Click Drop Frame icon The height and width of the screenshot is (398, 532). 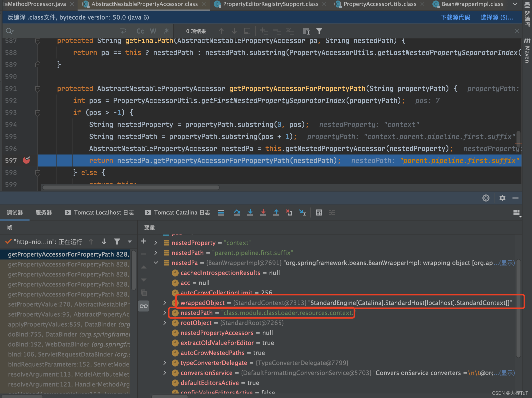click(289, 212)
